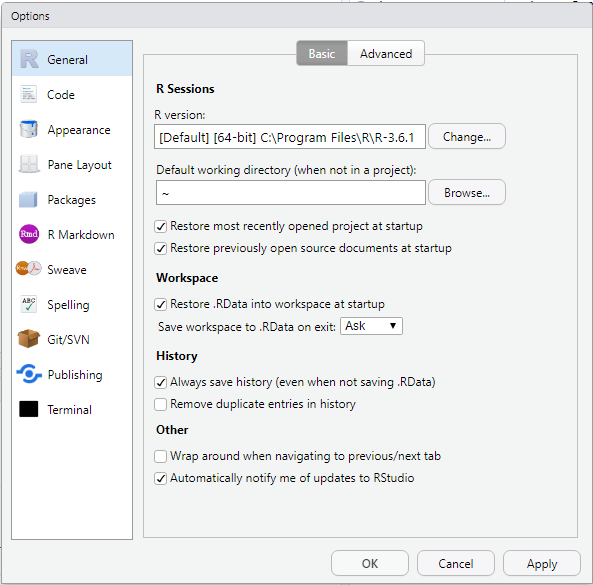Open the R Markdown options section
This screenshot has height=585, width=593.
(x=72, y=235)
